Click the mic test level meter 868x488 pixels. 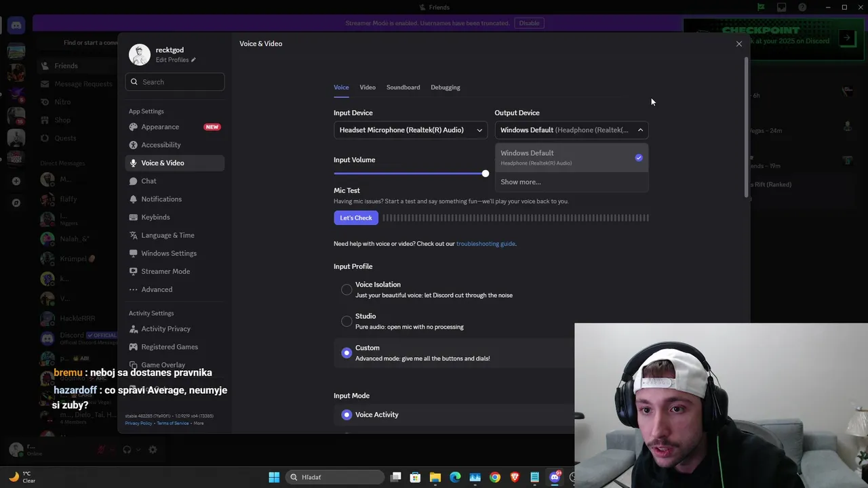(x=515, y=218)
